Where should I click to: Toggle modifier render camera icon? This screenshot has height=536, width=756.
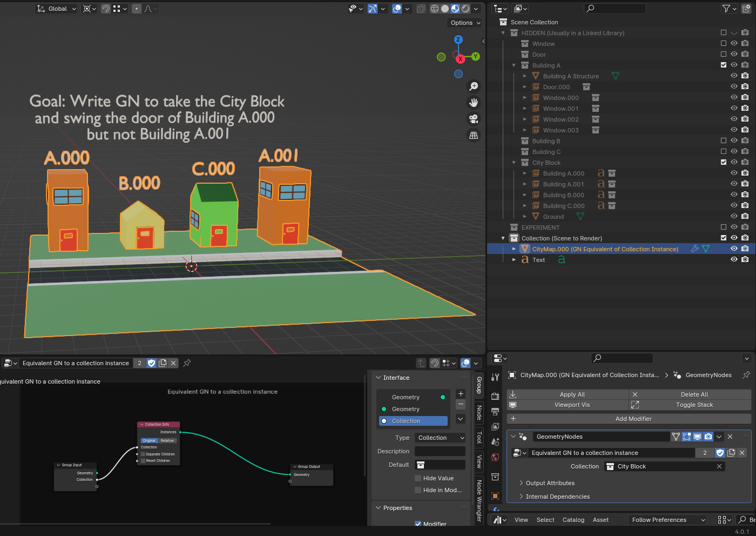(x=708, y=437)
